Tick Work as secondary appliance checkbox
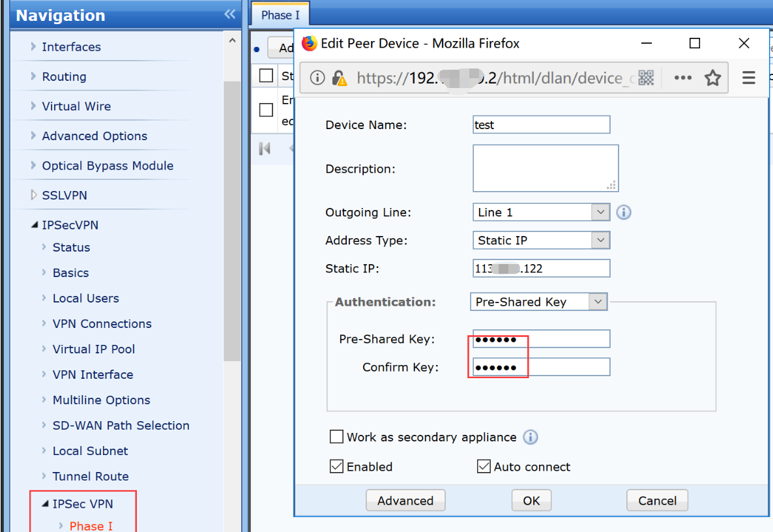The height and width of the screenshot is (532, 773). coord(336,437)
